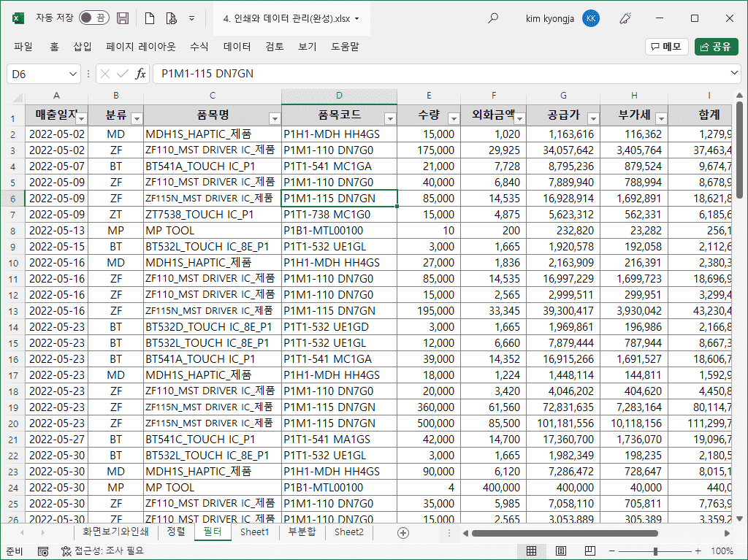This screenshot has height=560, width=748.
Task: Click the accessibility 접근성: 조사 필요 status
Action: [x=102, y=551]
